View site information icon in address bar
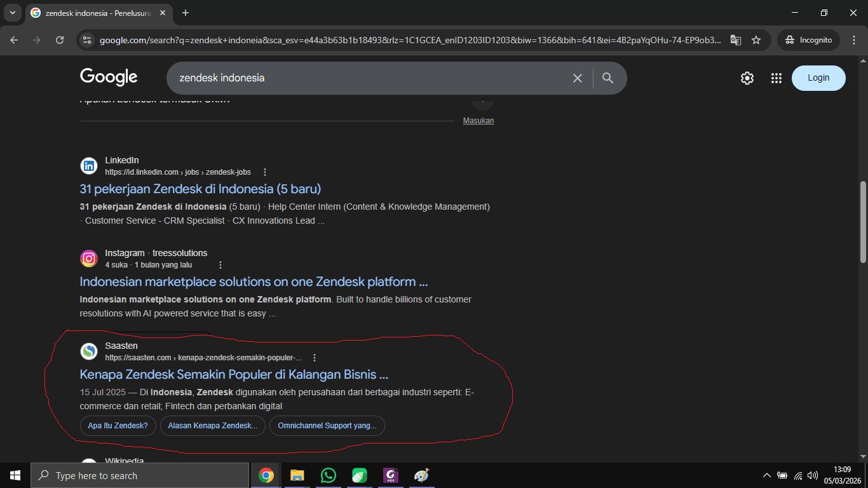The height and width of the screenshot is (488, 868). 88,40
